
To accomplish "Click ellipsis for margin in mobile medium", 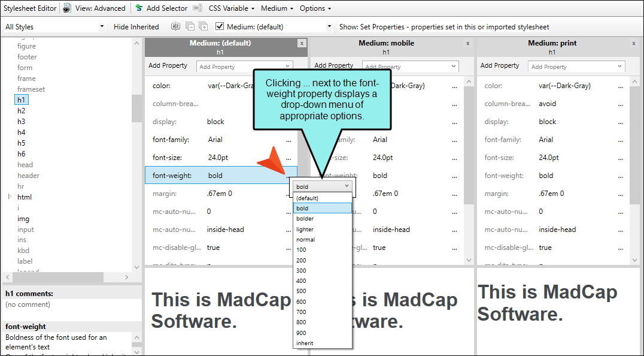I will tap(455, 194).
